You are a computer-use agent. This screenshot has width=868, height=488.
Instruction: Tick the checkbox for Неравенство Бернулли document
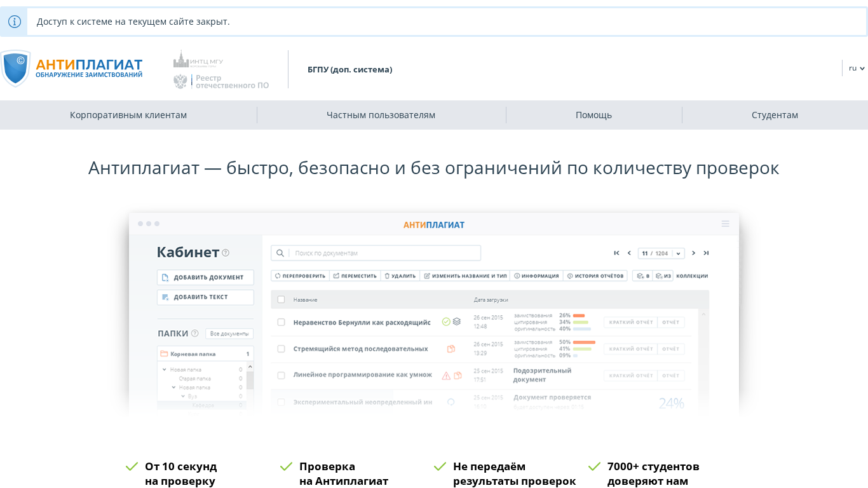click(281, 322)
